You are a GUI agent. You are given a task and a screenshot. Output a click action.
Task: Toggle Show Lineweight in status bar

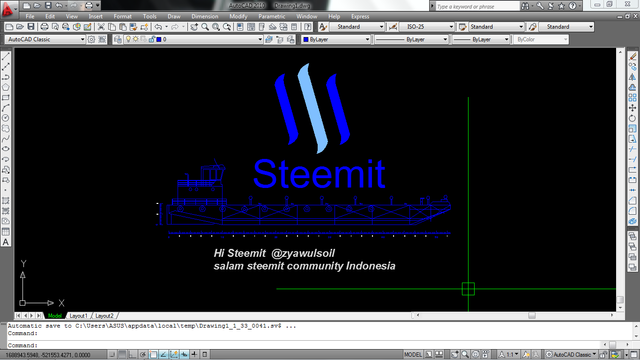tap(194, 354)
